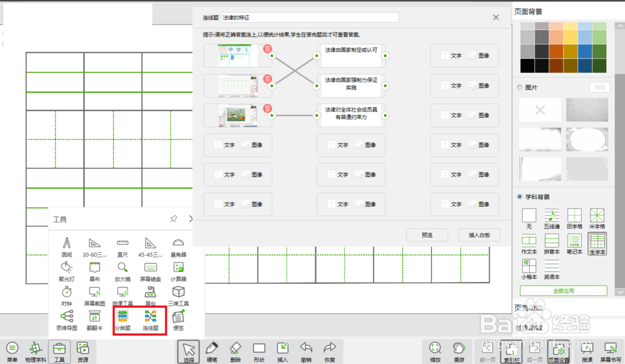Open the 展台 document camera tool
This screenshot has width=625, height=364.
(150, 296)
